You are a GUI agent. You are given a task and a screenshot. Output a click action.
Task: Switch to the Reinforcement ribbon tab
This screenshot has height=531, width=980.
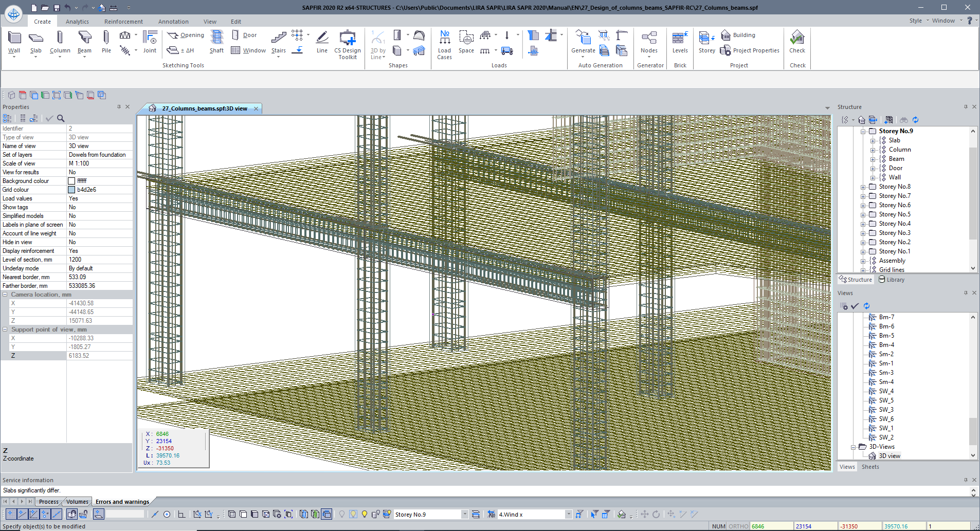[x=123, y=22]
